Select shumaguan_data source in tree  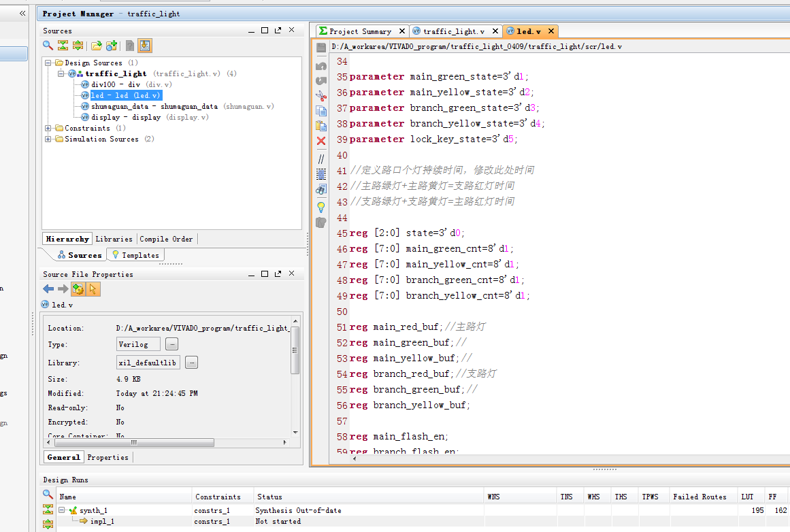coord(178,106)
